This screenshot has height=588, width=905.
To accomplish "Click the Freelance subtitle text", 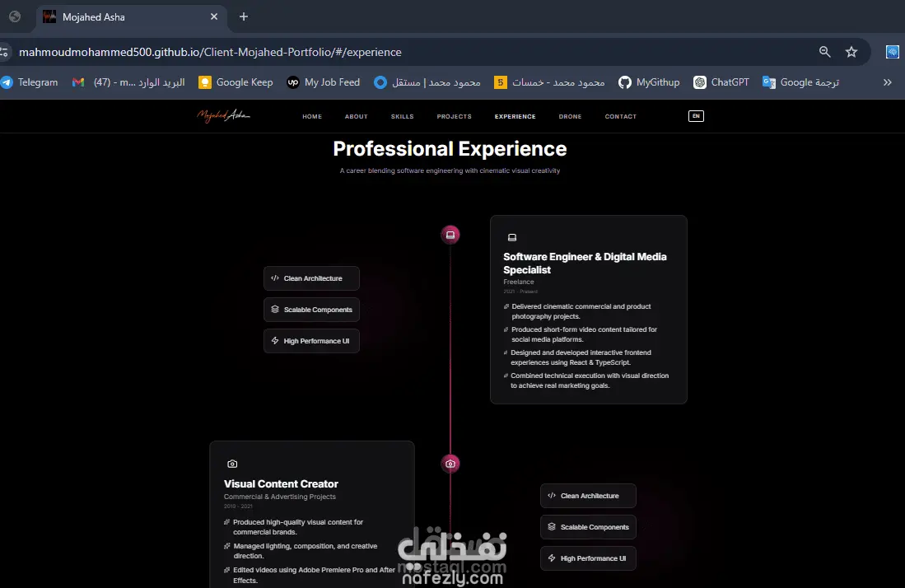I will coord(518,282).
